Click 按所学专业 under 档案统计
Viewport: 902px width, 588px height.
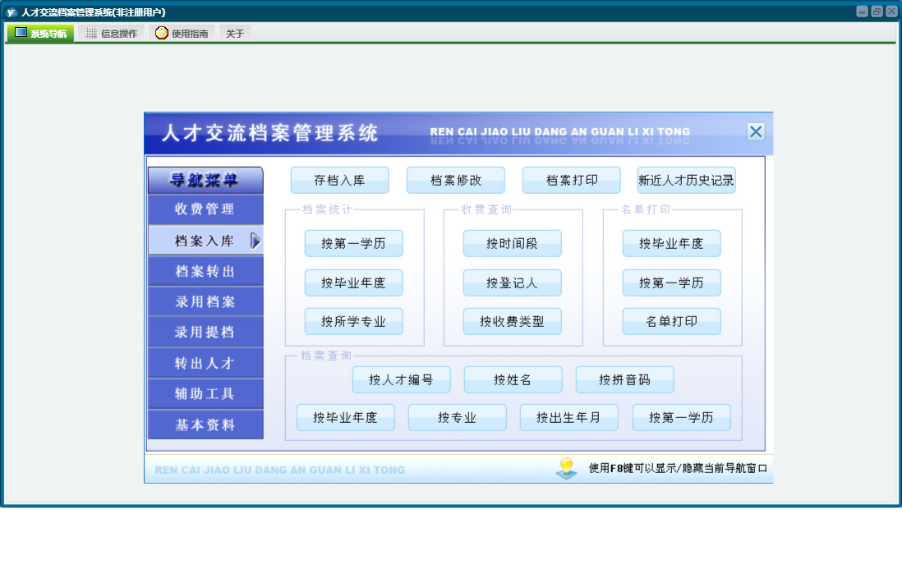coord(354,321)
